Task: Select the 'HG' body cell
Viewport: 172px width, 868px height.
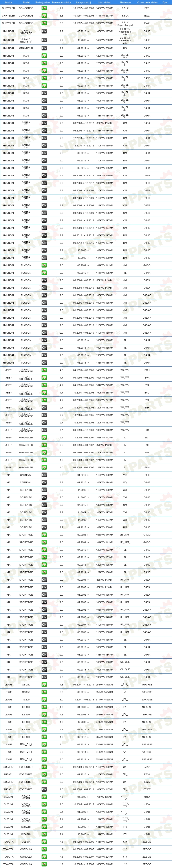Action: click(125, 48)
